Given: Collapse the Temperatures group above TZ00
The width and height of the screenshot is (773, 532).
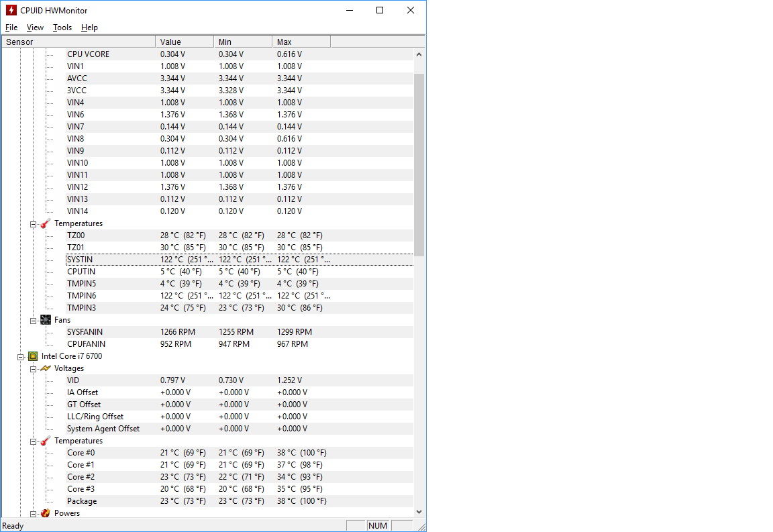Looking at the screenshot, I should click(33, 224).
